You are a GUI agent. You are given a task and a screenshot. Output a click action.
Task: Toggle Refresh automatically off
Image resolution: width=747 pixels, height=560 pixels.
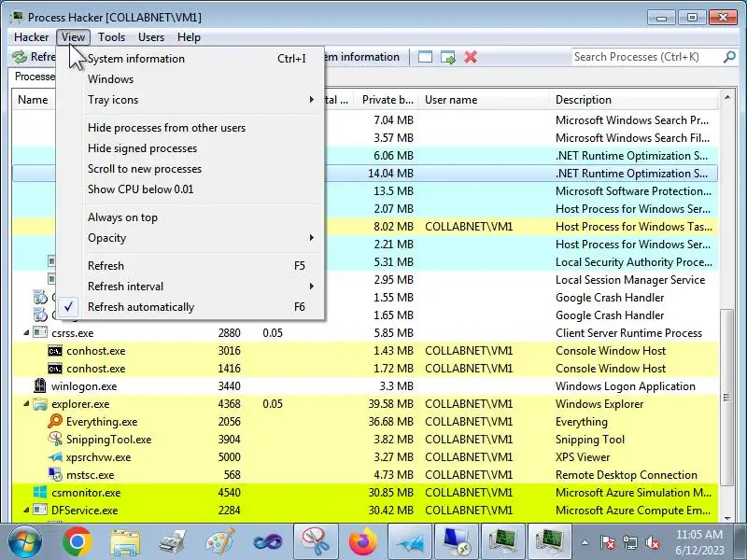pos(190,307)
